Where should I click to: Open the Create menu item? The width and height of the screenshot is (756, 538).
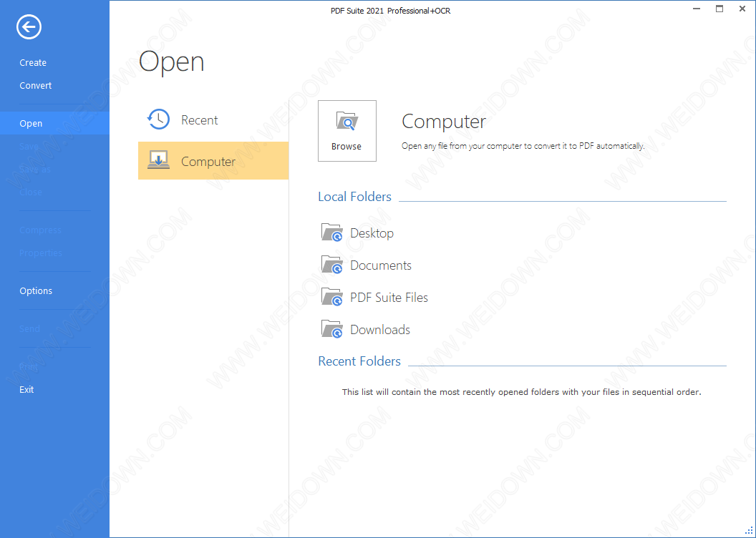pos(33,63)
